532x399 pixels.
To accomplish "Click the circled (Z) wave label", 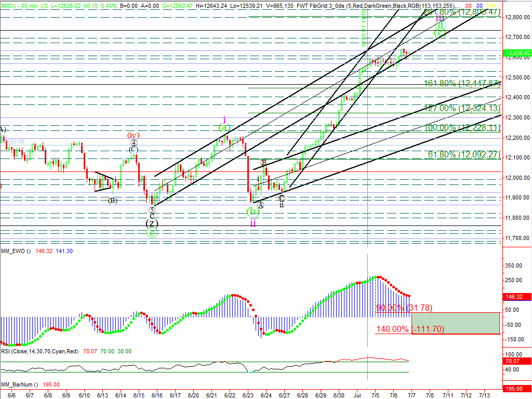I will point(151,223).
